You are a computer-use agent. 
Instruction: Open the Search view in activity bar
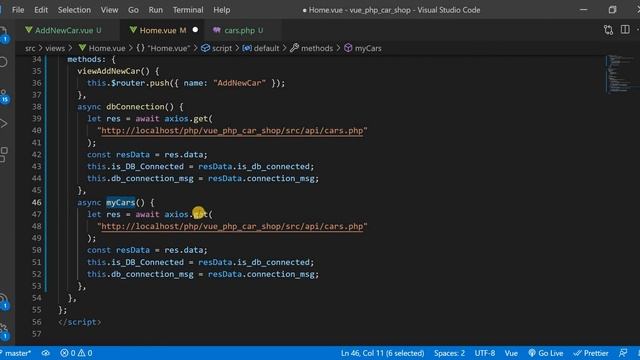pyautogui.click(x=3, y=62)
